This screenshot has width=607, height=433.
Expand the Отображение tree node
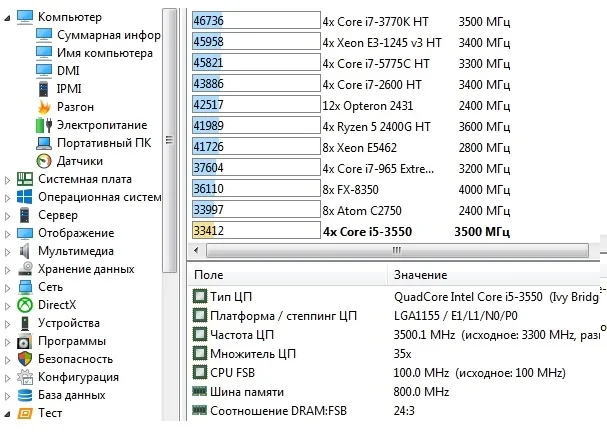click(7, 234)
